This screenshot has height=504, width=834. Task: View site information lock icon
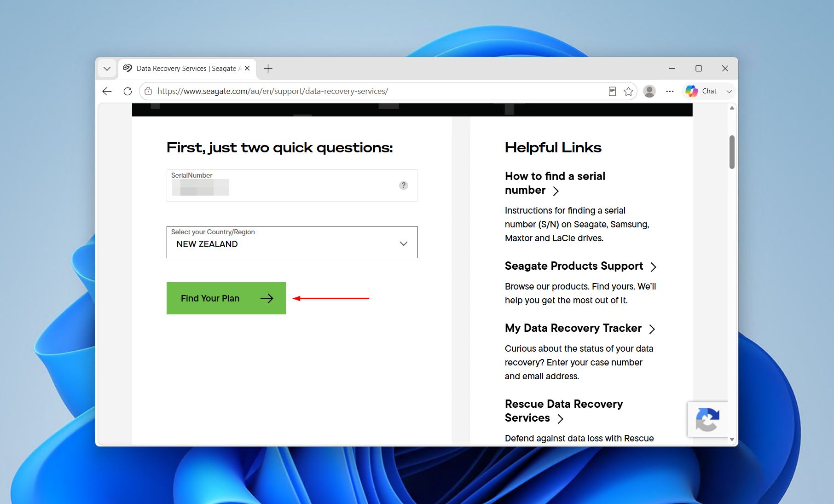[x=148, y=91]
